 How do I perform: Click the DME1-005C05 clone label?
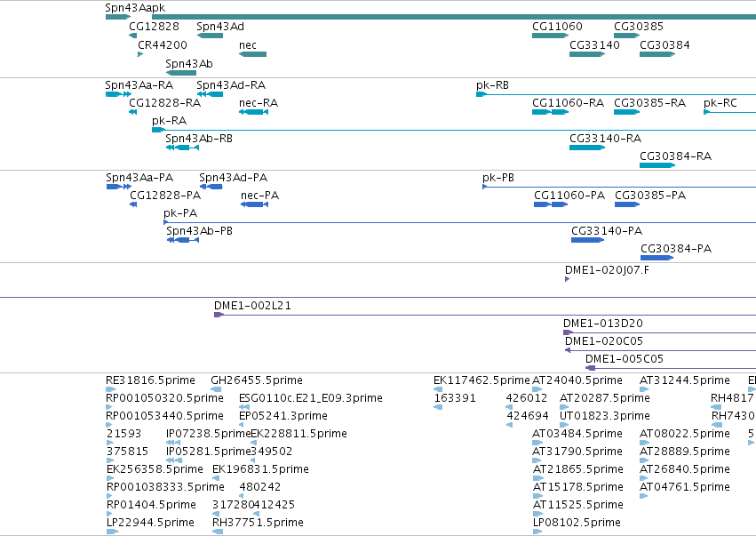click(x=625, y=359)
